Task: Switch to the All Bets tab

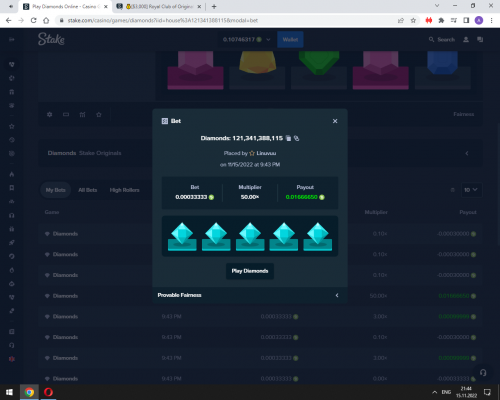Action: [87, 190]
